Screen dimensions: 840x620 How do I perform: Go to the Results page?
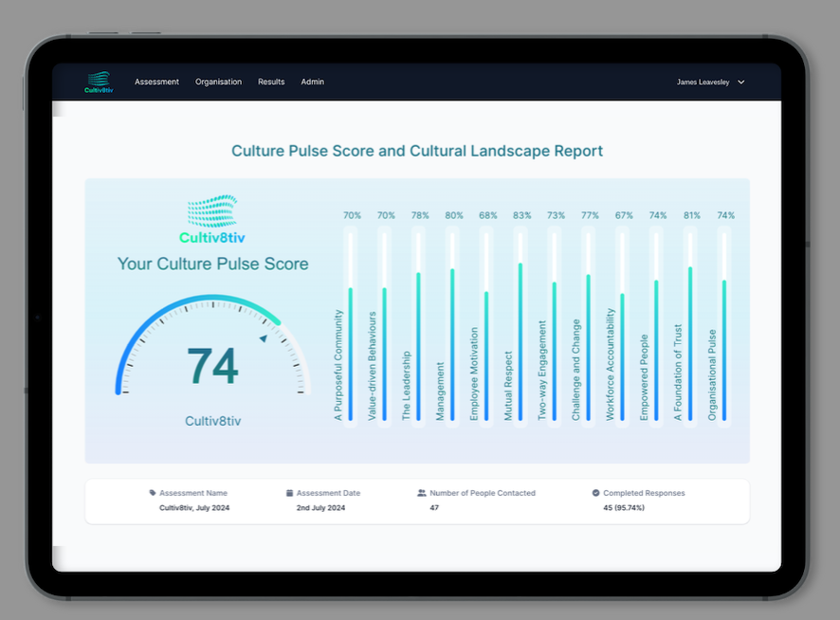(271, 82)
